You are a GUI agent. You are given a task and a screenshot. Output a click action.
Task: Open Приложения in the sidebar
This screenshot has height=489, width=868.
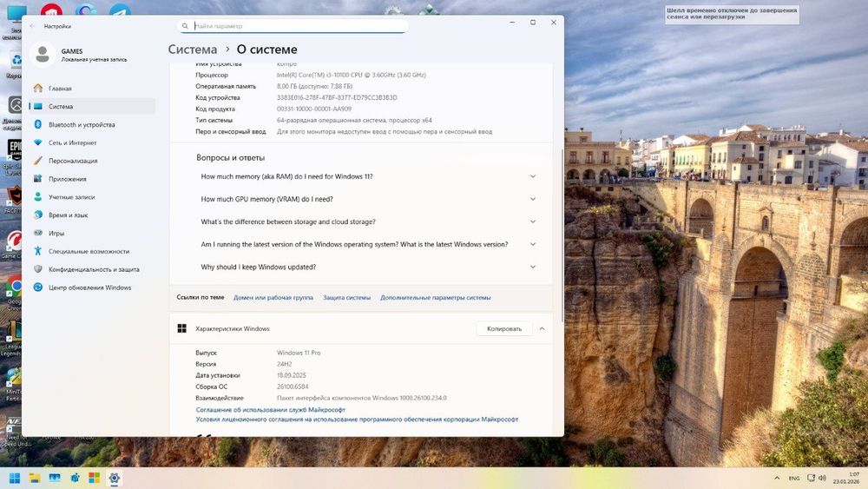[x=92, y=179]
